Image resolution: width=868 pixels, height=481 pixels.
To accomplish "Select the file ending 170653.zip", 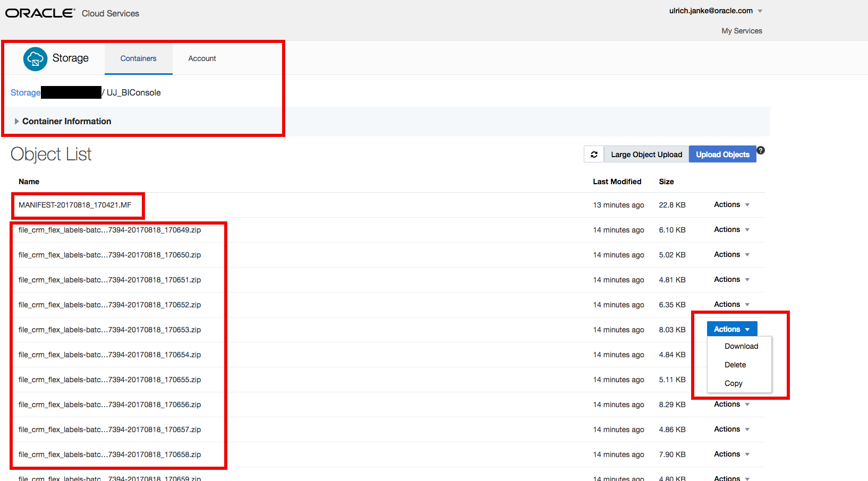I will point(109,330).
